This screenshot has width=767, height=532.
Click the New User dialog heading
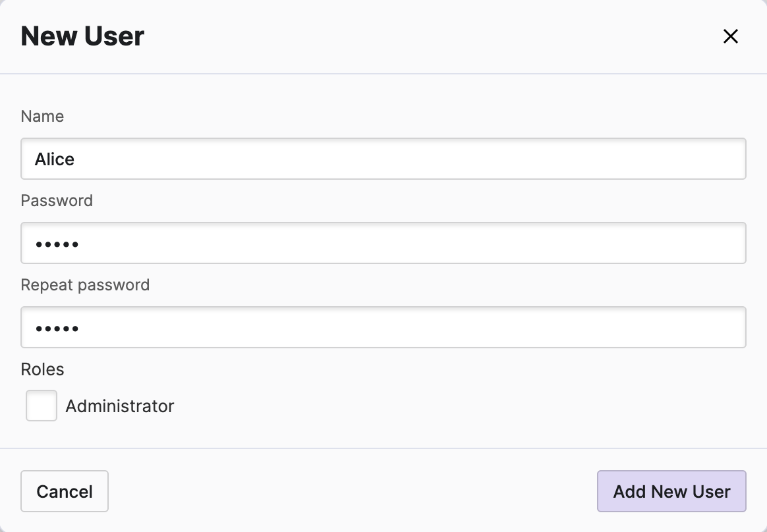[82, 36]
